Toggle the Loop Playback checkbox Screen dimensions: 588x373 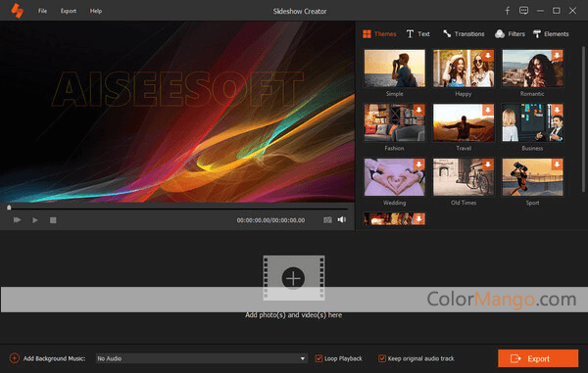[318, 358]
